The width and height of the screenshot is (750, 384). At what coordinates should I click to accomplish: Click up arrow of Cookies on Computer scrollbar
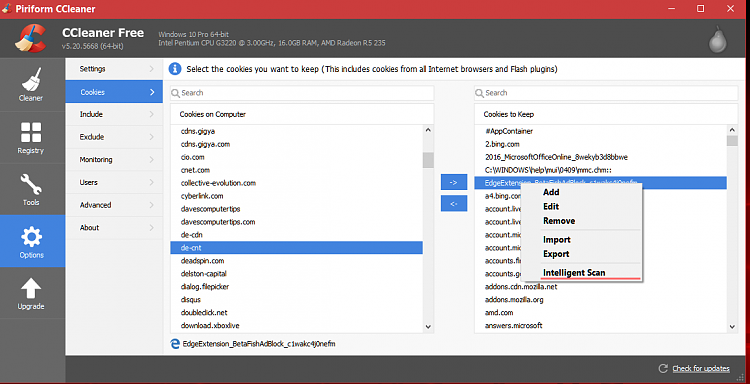pos(428,130)
